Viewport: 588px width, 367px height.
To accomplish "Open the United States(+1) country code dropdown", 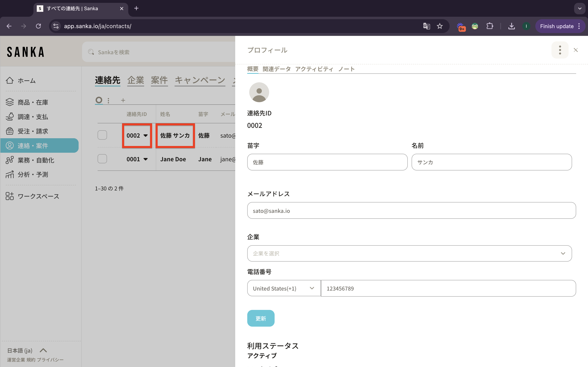I will click(x=284, y=288).
